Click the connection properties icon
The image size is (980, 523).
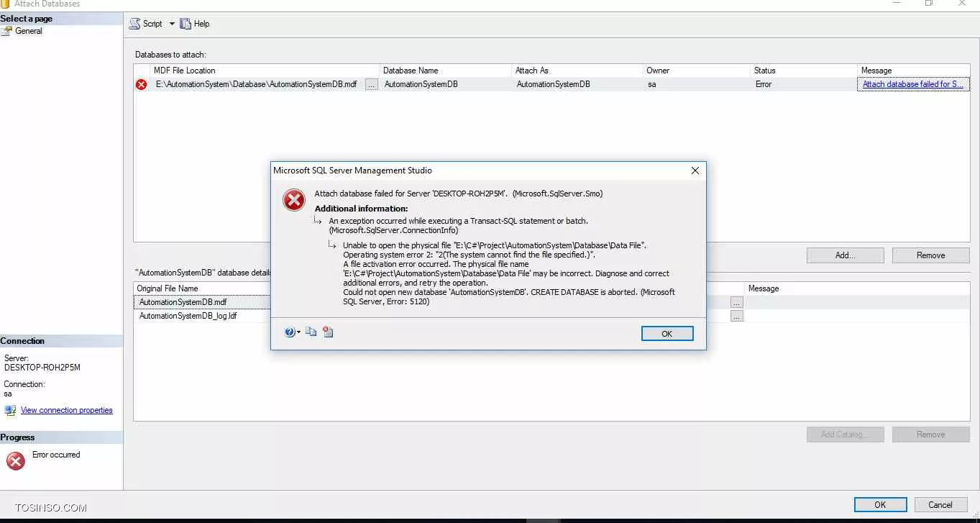(10, 410)
